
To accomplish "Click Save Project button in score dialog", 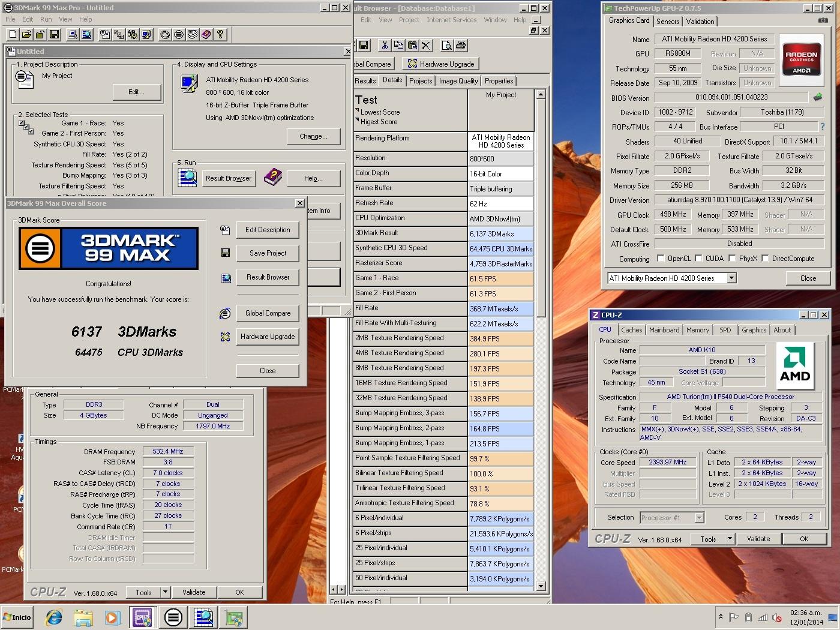I will (x=268, y=253).
